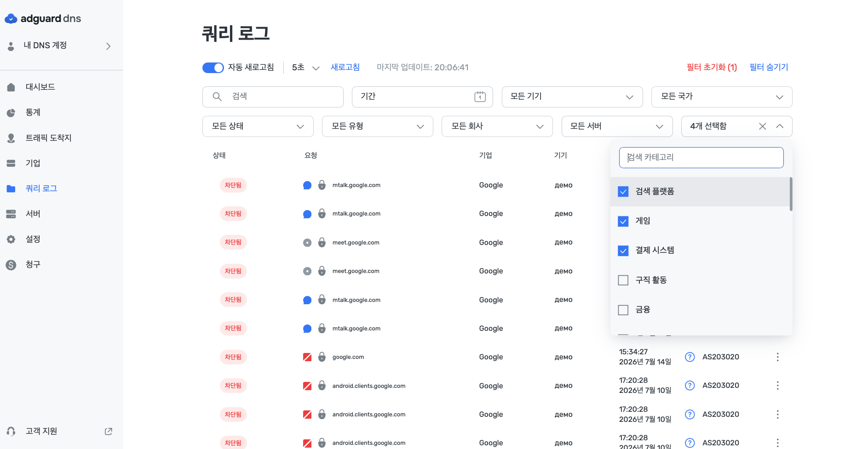Open more options for 15:34:27 row
Viewport: 868px width, 449px height.
tap(777, 357)
